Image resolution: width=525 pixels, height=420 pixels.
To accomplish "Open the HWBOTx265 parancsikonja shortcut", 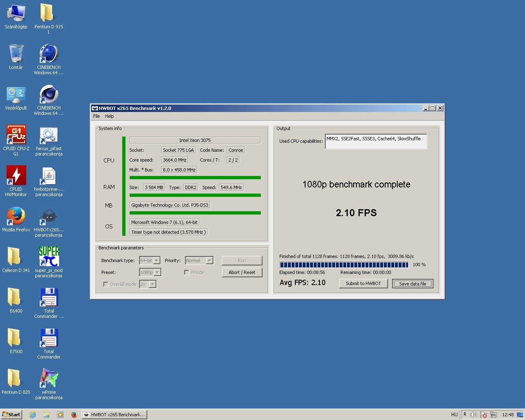I will tap(48, 222).
